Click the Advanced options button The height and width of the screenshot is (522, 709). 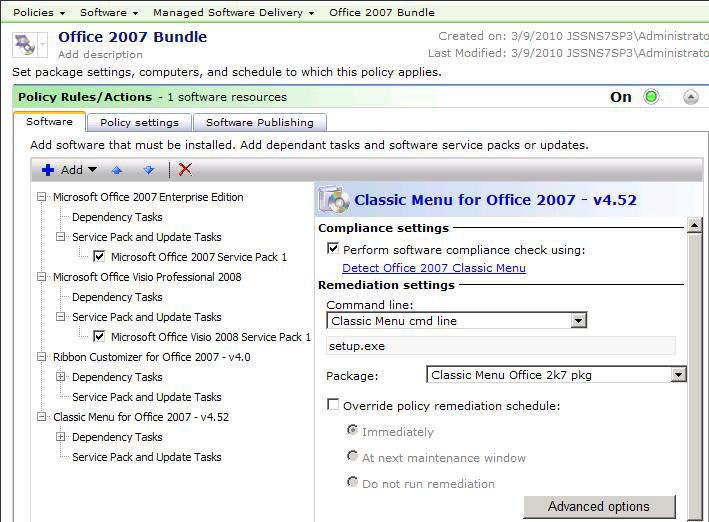pyautogui.click(x=599, y=506)
